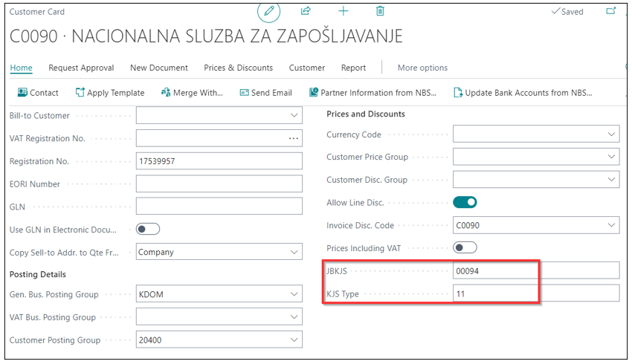
Task: Click the Registration No. field
Action: coord(219,161)
